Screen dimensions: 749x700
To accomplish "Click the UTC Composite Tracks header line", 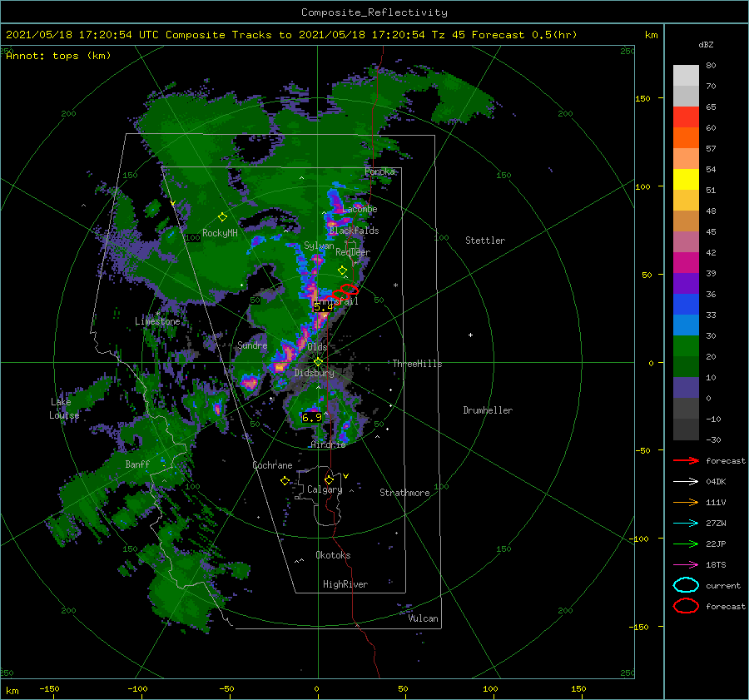I will (291, 35).
